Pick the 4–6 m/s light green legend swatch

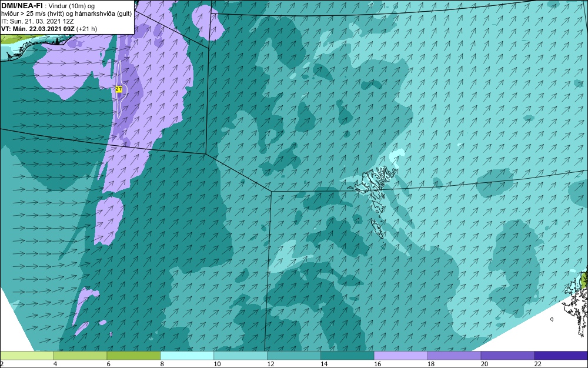click(x=80, y=356)
